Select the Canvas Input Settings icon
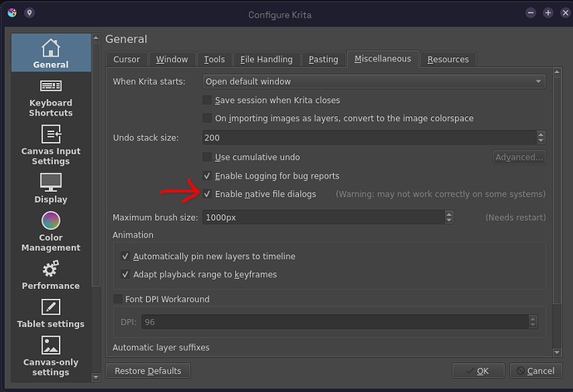 [x=51, y=135]
